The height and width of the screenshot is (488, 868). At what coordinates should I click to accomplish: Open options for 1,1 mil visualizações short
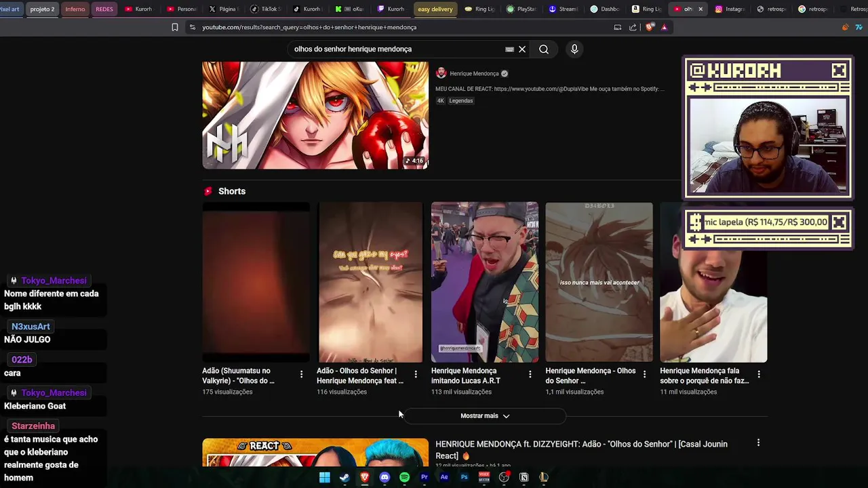coord(644,374)
